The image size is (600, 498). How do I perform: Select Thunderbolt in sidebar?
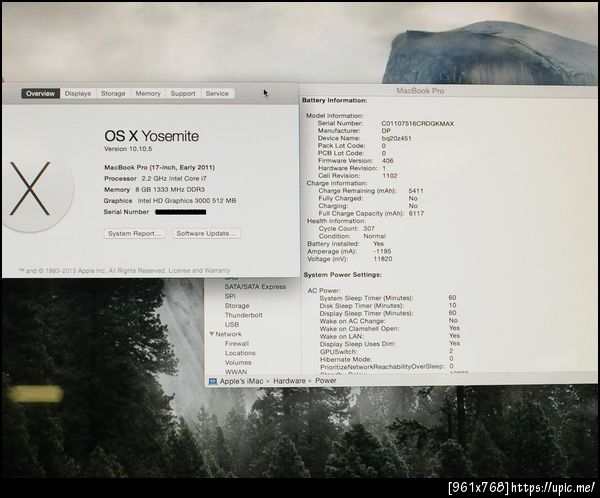(x=243, y=315)
